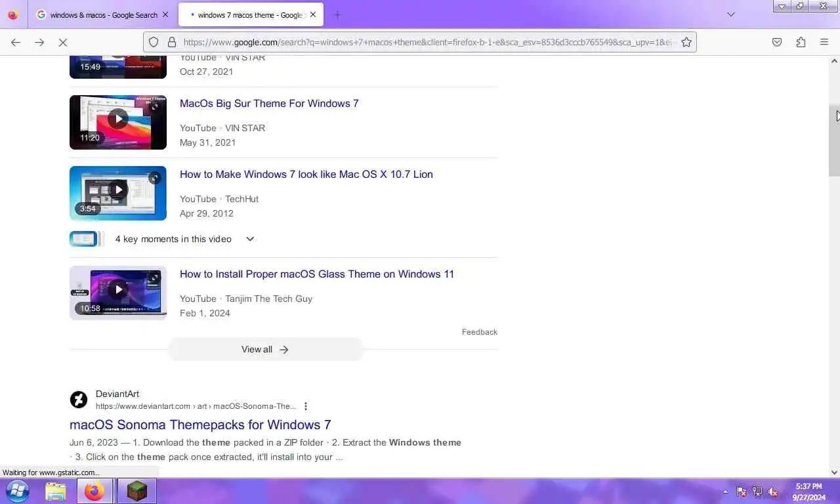Click the muted volume tray icon
Screen dimensions: 840x504
point(773,492)
